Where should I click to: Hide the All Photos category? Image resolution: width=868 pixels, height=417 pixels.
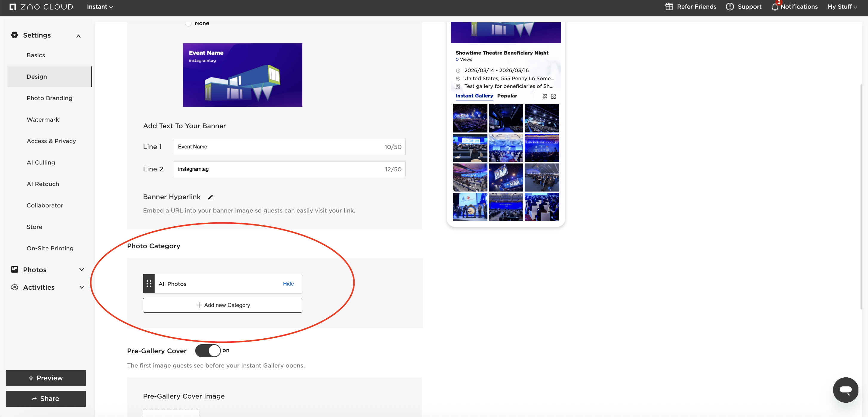pos(288,284)
